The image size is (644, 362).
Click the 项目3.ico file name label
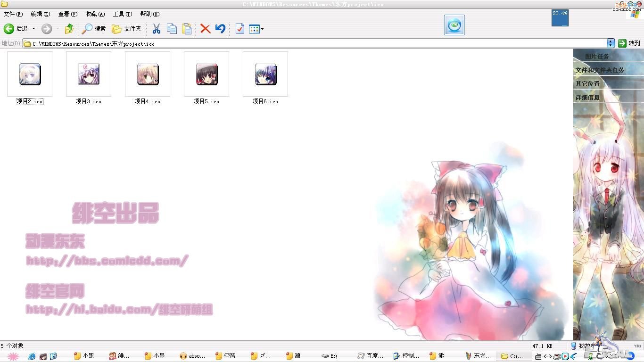pos(89,101)
